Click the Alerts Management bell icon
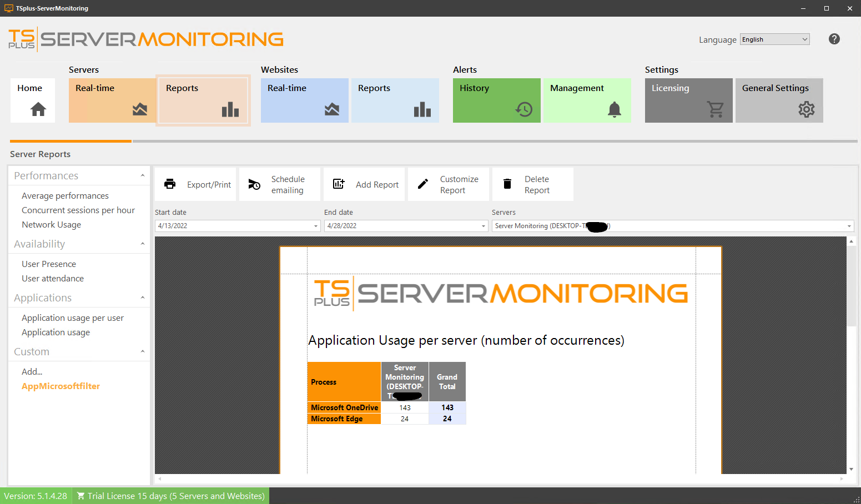Screen dimensions: 861x504 614,109
